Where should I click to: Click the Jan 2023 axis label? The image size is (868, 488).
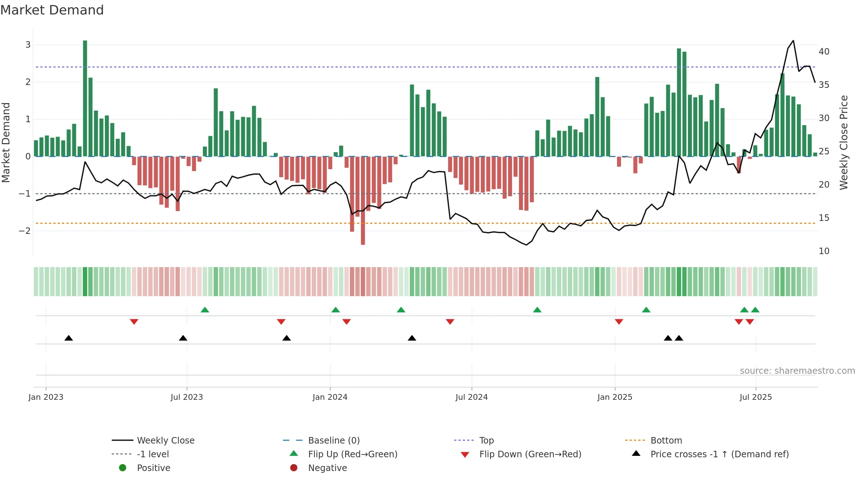point(46,397)
